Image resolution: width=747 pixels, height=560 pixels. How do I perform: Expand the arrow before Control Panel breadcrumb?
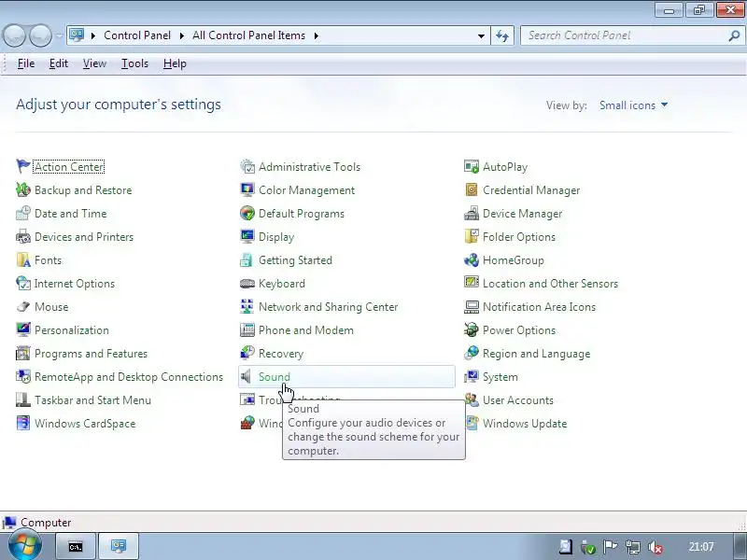[92, 35]
